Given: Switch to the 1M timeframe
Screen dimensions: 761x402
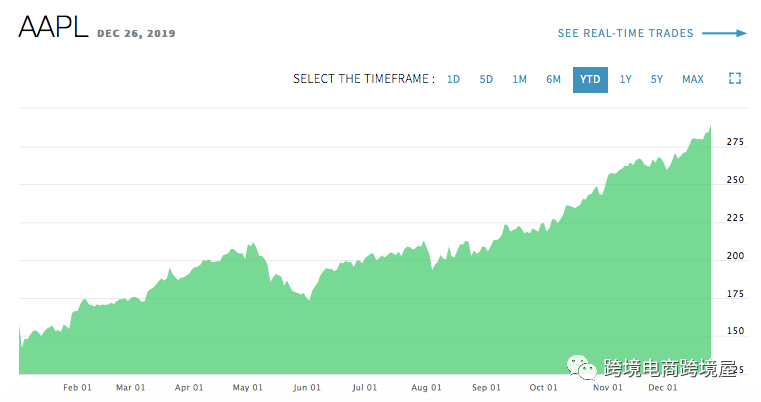Looking at the screenshot, I should coord(519,79).
